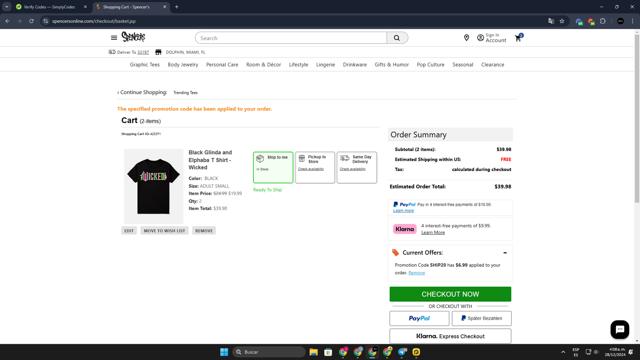Click the browser back arrow
The width and height of the screenshot is (640, 360).
coord(8,21)
